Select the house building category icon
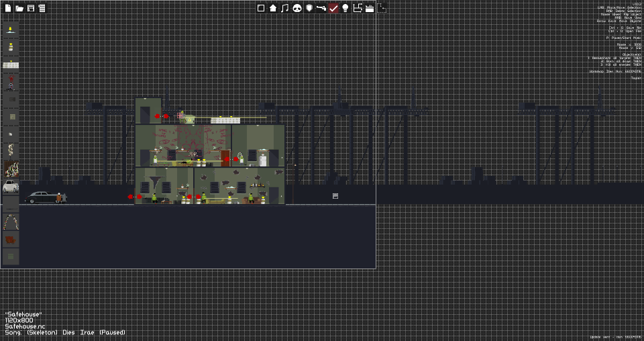Image resolution: width=644 pixels, height=341 pixels. 273,8
